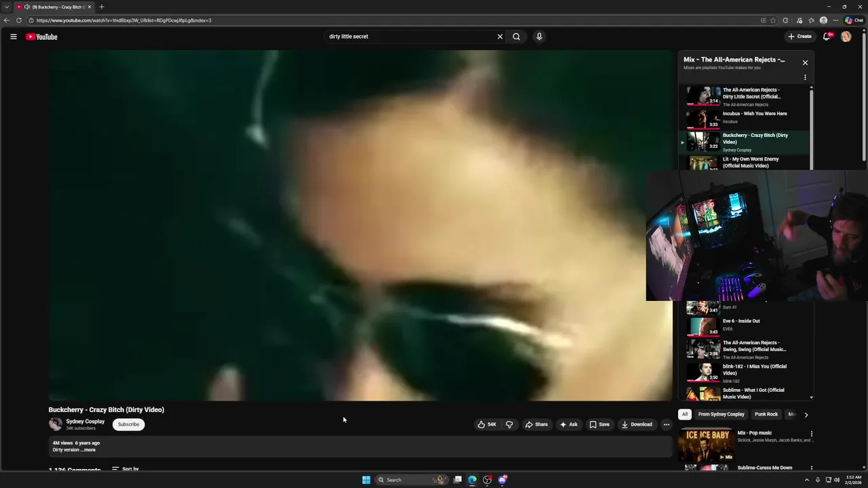Play Incubus - Wish You Were Here
868x488 pixels.
point(745,119)
